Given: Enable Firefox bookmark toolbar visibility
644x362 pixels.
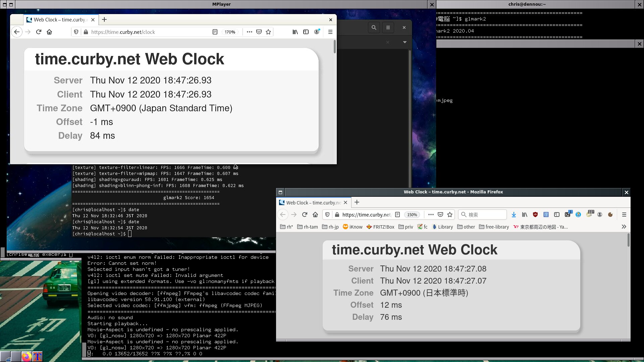Looking at the screenshot, I should click(x=330, y=32).
